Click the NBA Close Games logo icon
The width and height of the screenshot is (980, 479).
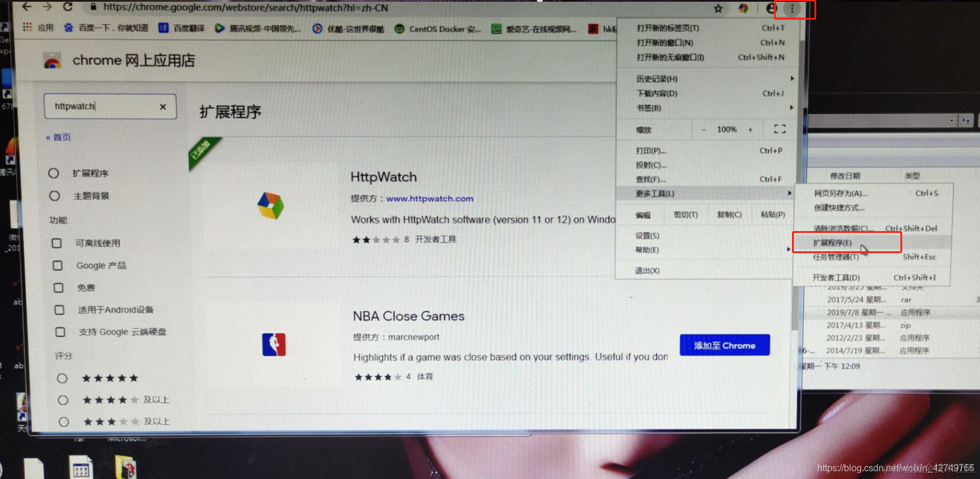(x=274, y=344)
